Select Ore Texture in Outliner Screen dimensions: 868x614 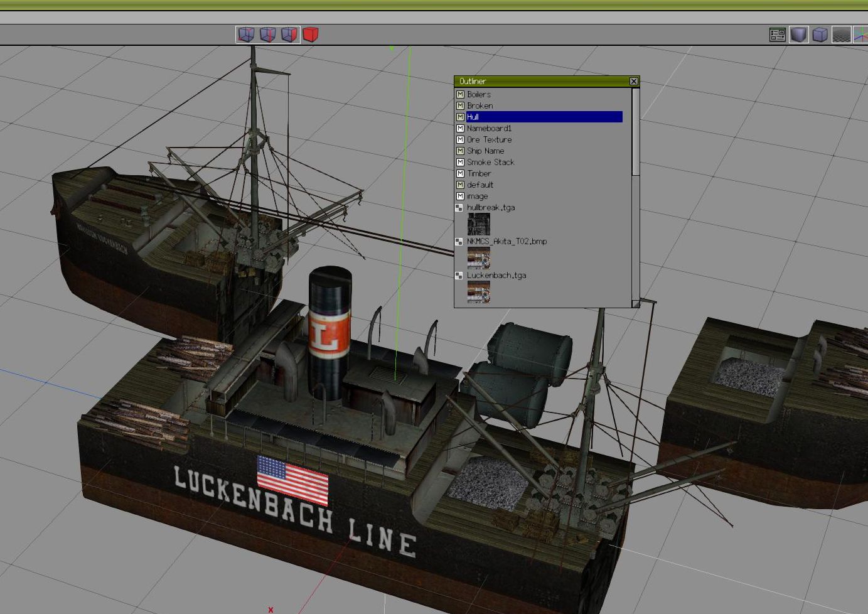pyautogui.click(x=489, y=139)
